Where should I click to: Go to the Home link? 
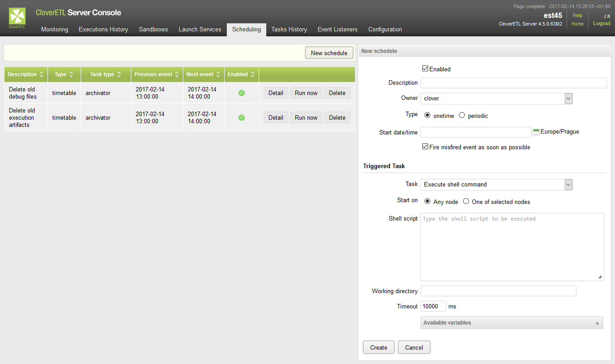tap(577, 24)
